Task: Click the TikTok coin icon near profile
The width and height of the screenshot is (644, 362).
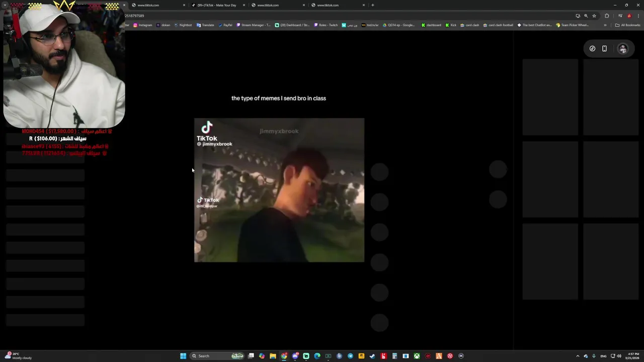Action: pos(592,49)
